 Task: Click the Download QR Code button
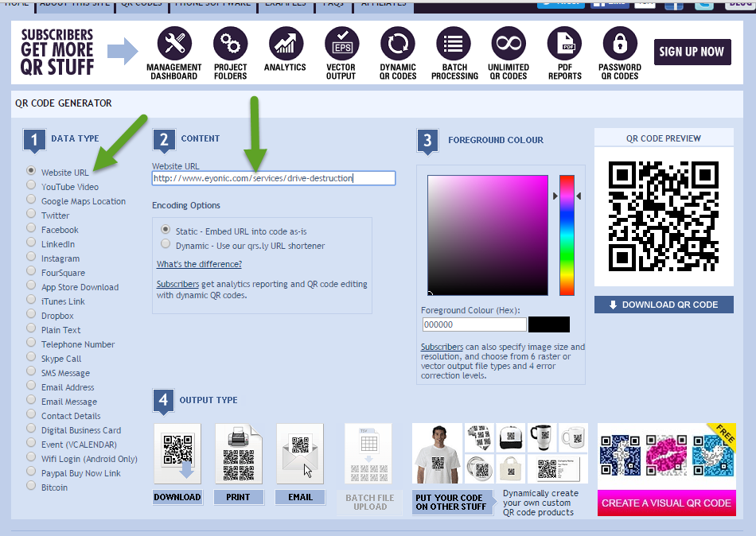pyautogui.click(x=664, y=305)
